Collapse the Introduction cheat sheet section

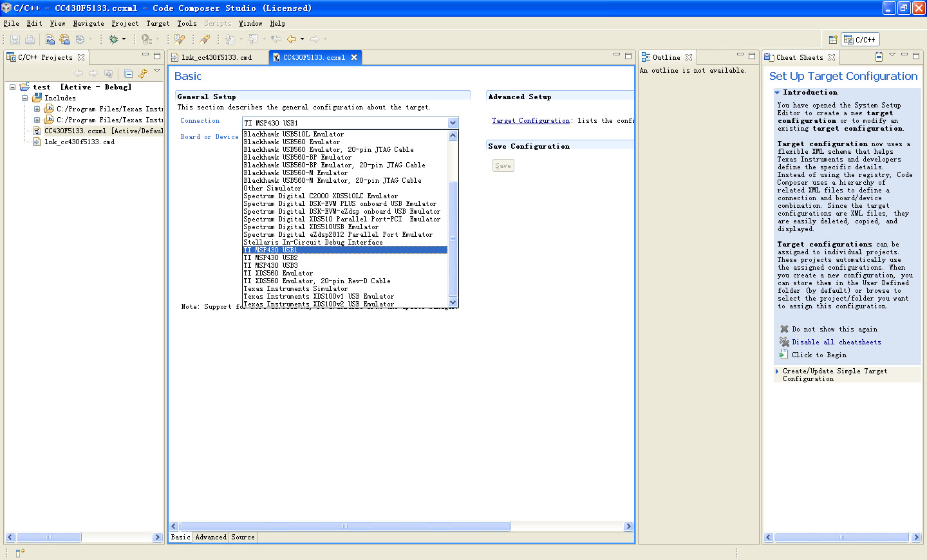click(x=777, y=93)
